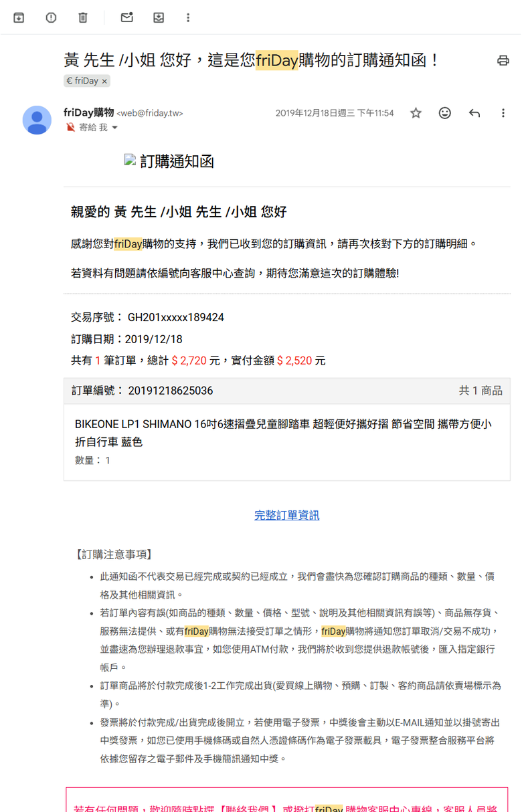Click the 訂購通知函 banner heading
Viewport: 522px width, 812px height.
pyautogui.click(x=177, y=161)
